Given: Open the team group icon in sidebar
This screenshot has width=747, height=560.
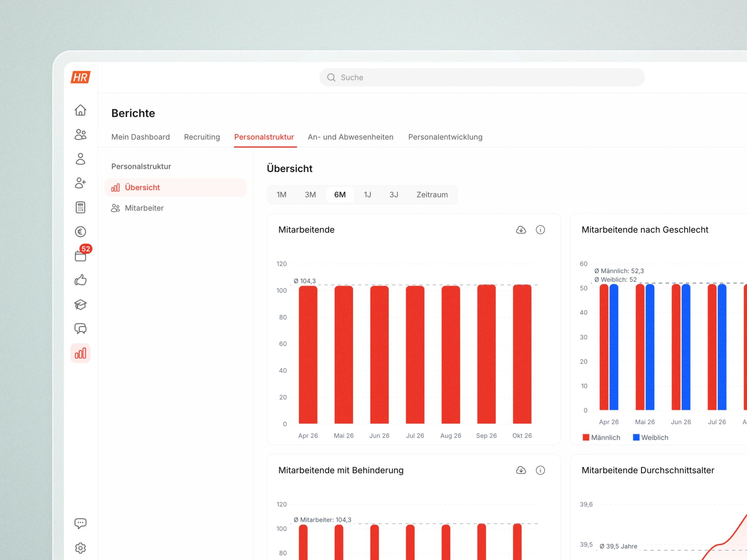Looking at the screenshot, I should [80, 134].
